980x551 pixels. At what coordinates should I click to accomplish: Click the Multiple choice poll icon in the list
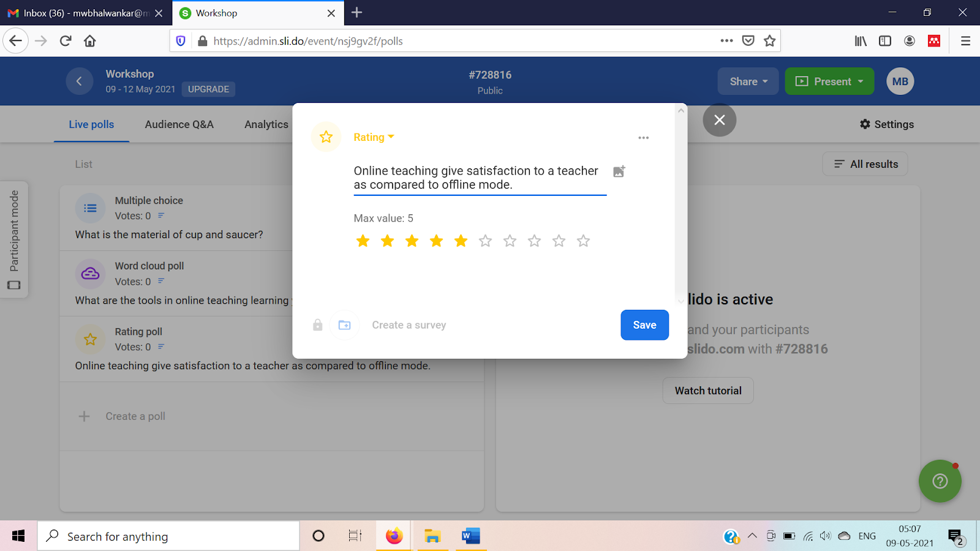90,208
